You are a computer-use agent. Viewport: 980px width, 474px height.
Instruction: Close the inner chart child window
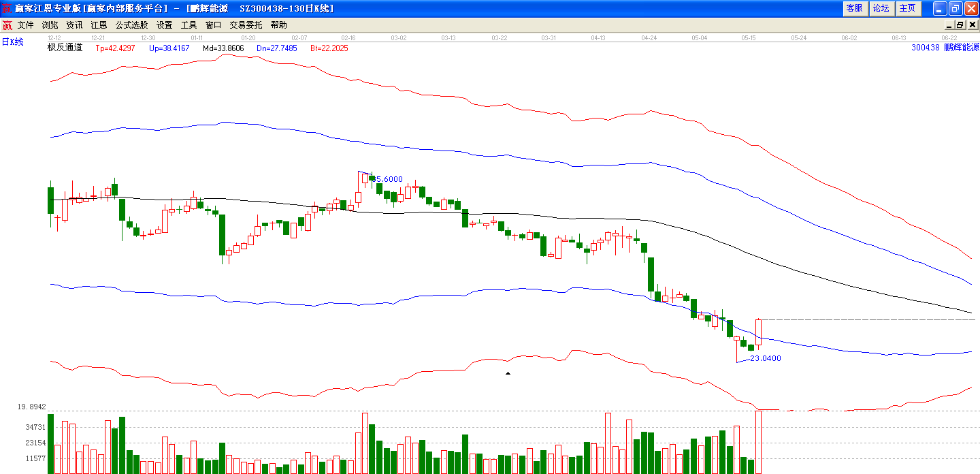click(972, 25)
